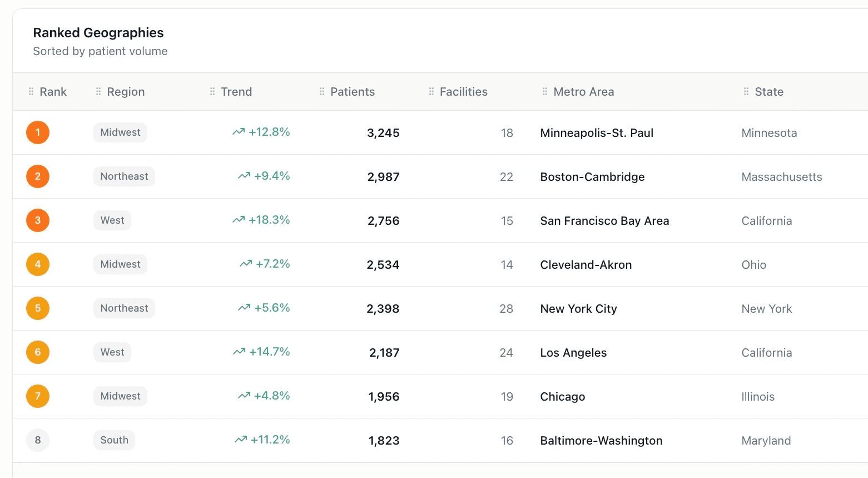The width and height of the screenshot is (868, 478).
Task: Select the gray rank 8 badge
Action: pos(37,440)
